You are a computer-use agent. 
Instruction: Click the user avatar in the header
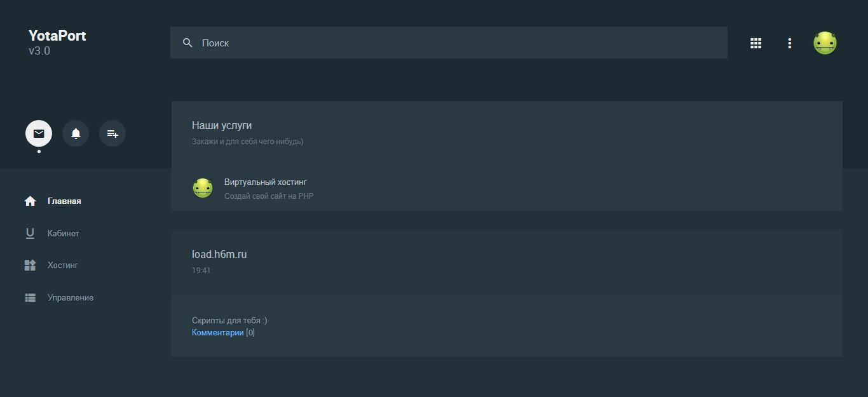click(x=825, y=43)
